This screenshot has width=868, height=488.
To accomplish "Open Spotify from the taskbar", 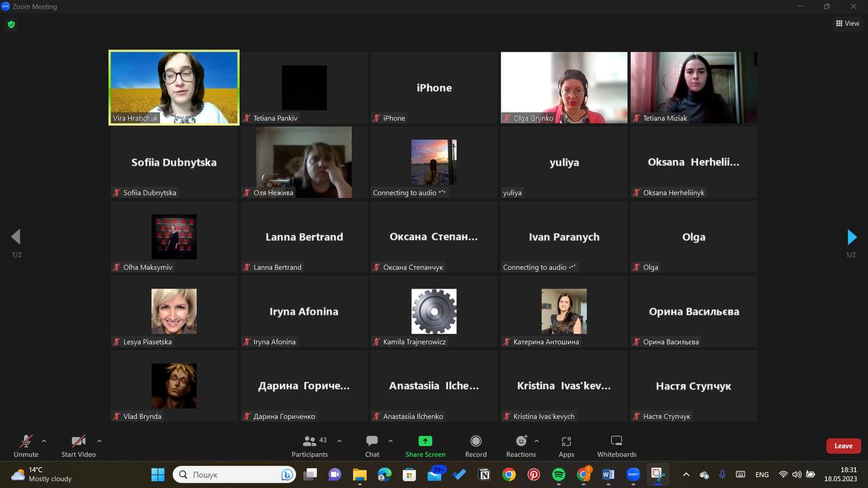I will 559,474.
